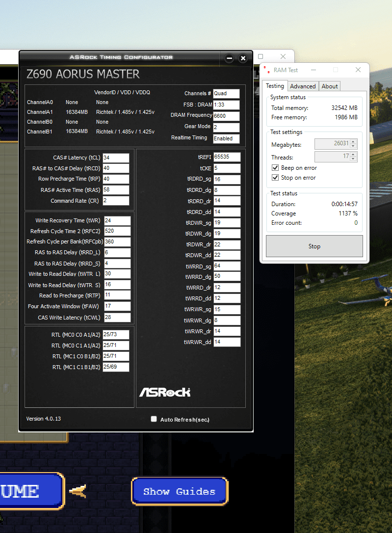Click the Show Guides button
The image size is (392, 533).
point(180,491)
